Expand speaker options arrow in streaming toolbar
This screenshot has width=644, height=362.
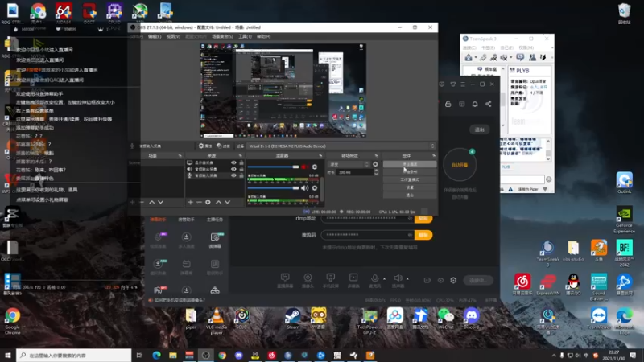coord(407,279)
